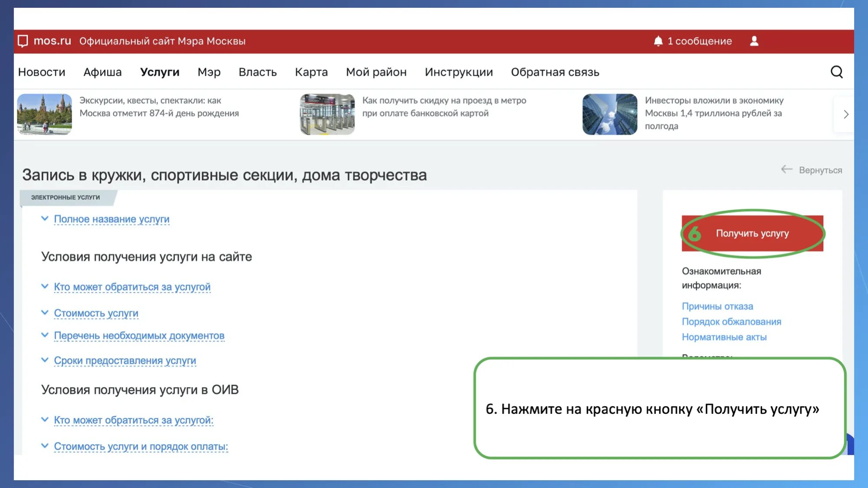The image size is (868, 488).
Task: Open the Афиша menu item
Action: pos(102,72)
